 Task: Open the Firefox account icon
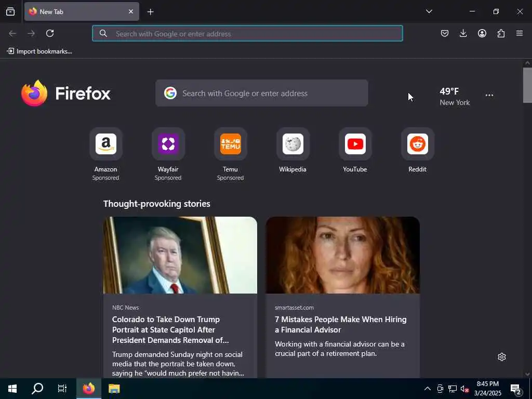coord(482,33)
